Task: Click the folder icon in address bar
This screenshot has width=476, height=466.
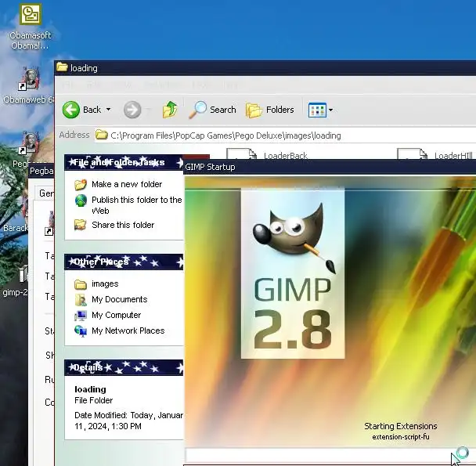Action: pos(102,135)
